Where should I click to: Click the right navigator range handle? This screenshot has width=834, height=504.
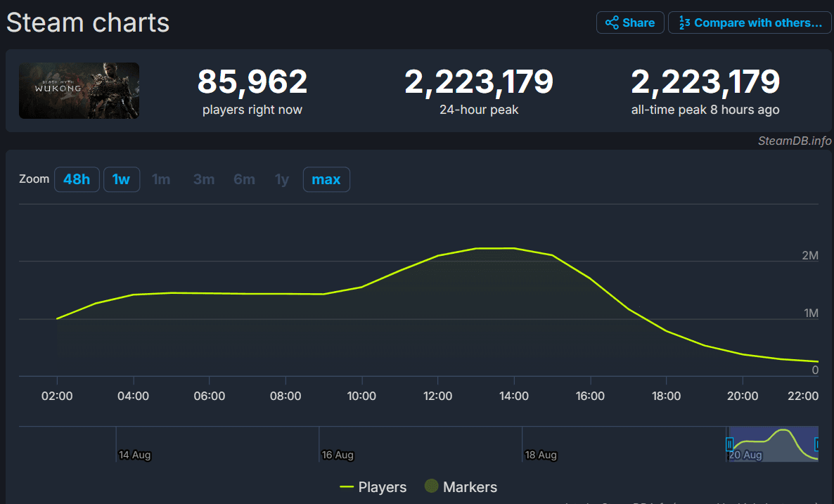pyautogui.click(x=816, y=444)
